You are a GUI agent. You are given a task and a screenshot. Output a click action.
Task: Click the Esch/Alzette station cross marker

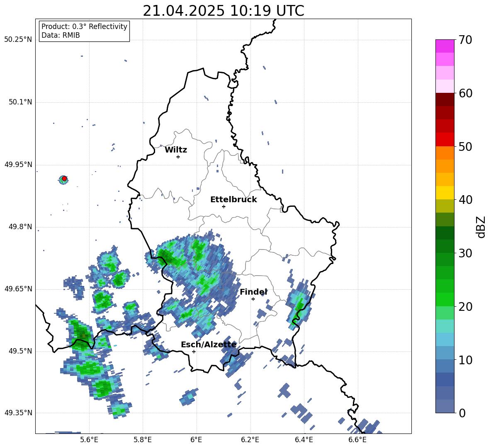194,351
